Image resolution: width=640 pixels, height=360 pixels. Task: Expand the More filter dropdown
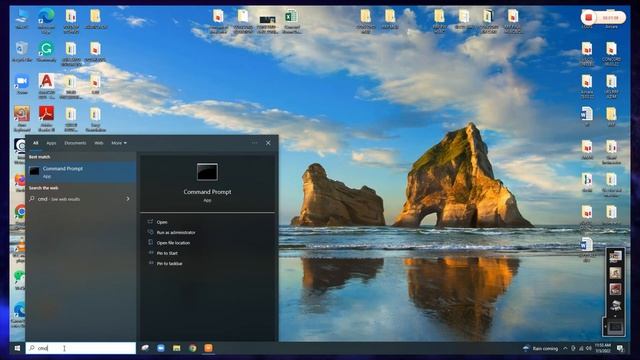pos(119,143)
